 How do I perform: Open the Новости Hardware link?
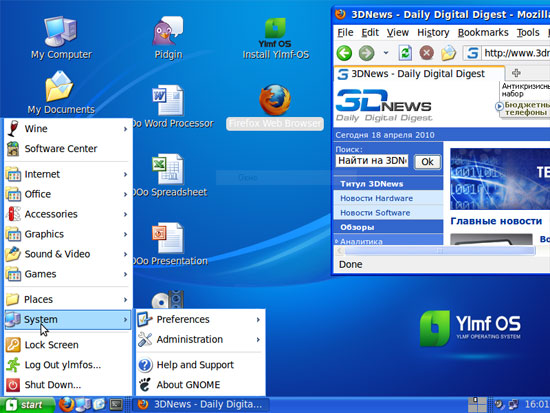(x=376, y=198)
